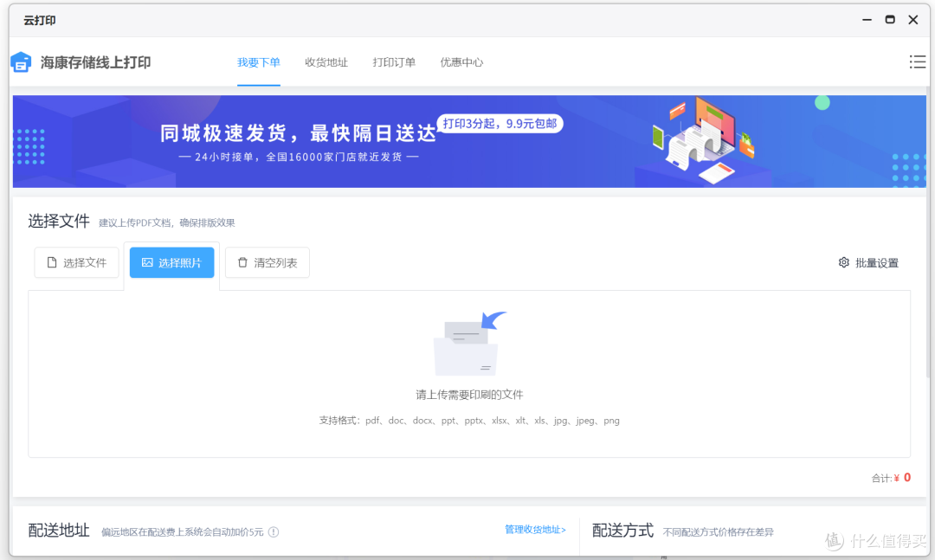Image resolution: width=935 pixels, height=560 pixels.
Task: Click the vertical scrollbar on the right
Action: tap(928, 233)
